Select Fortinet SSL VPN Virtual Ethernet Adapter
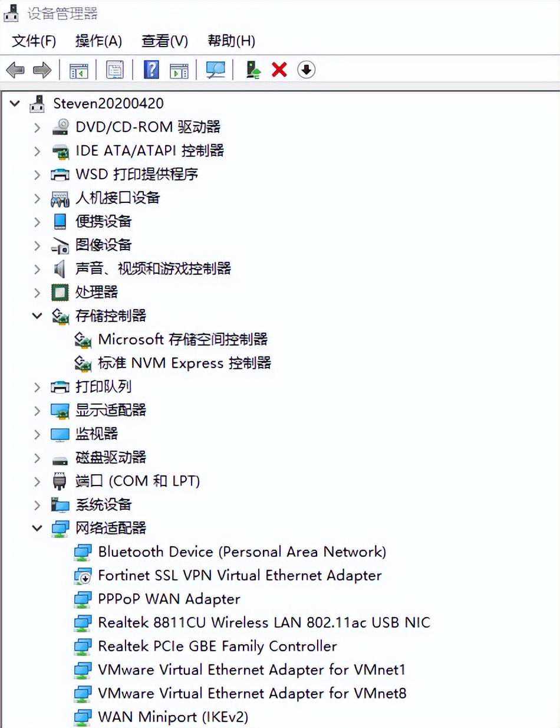The width and height of the screenshot is (560, 728). (x=239, y=576)
